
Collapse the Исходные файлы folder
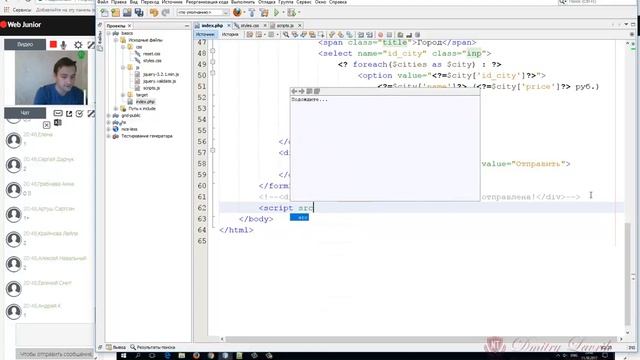pos(116,40)
